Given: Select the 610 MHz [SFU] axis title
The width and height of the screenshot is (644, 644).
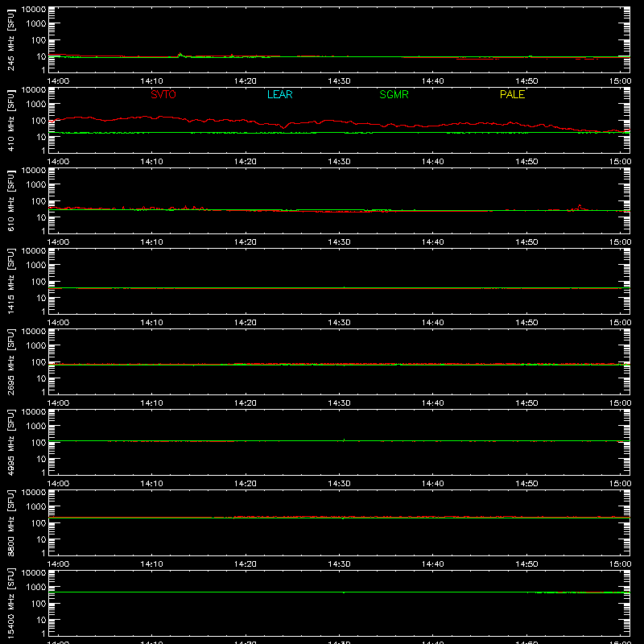Looking at the screenshot, I should click(x=10, y=200).
